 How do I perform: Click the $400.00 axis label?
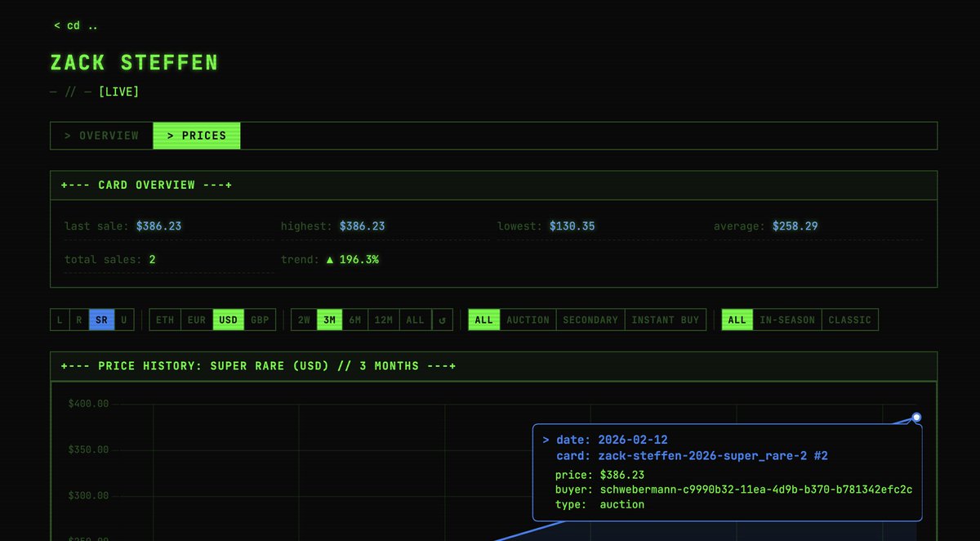(87, 404)
